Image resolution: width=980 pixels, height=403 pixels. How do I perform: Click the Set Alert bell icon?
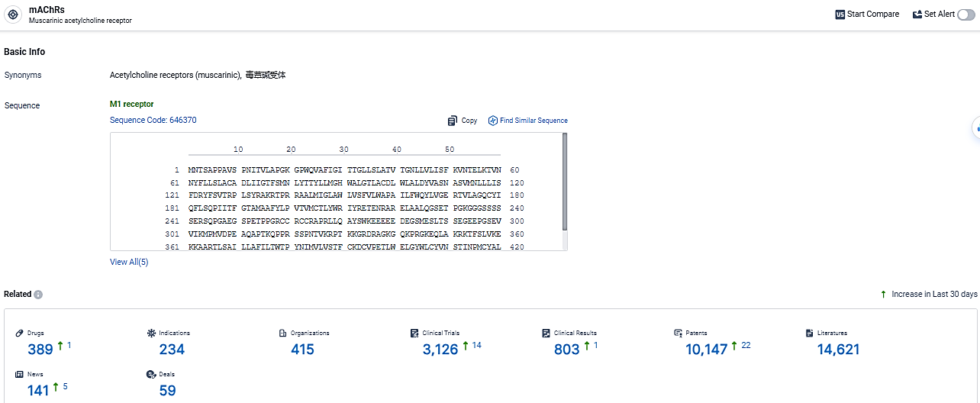pyautogui.click(x=917, y=15)
